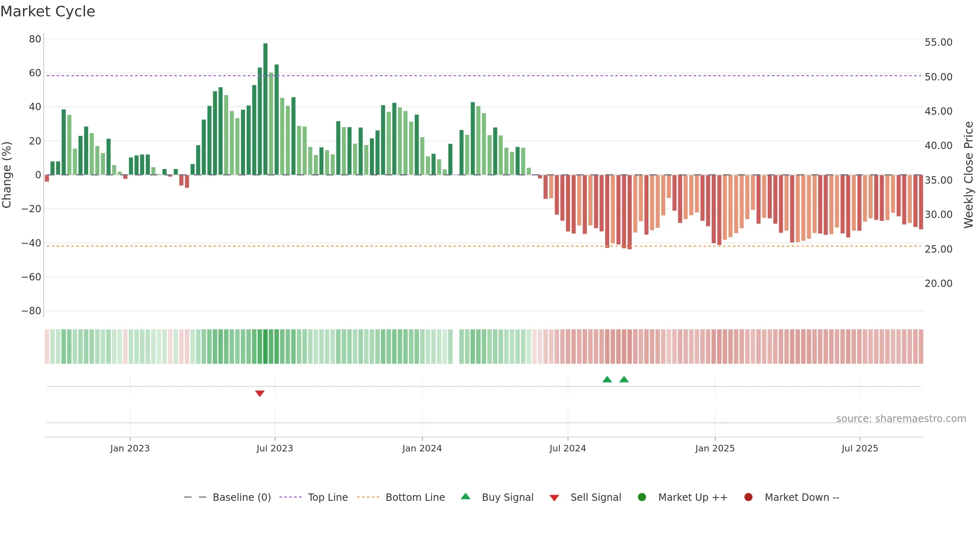Click the green triangle icon in legend

(465, 496)
